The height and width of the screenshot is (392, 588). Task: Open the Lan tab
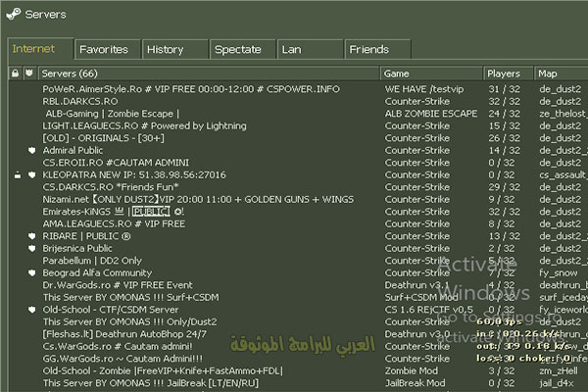[310, 50]
